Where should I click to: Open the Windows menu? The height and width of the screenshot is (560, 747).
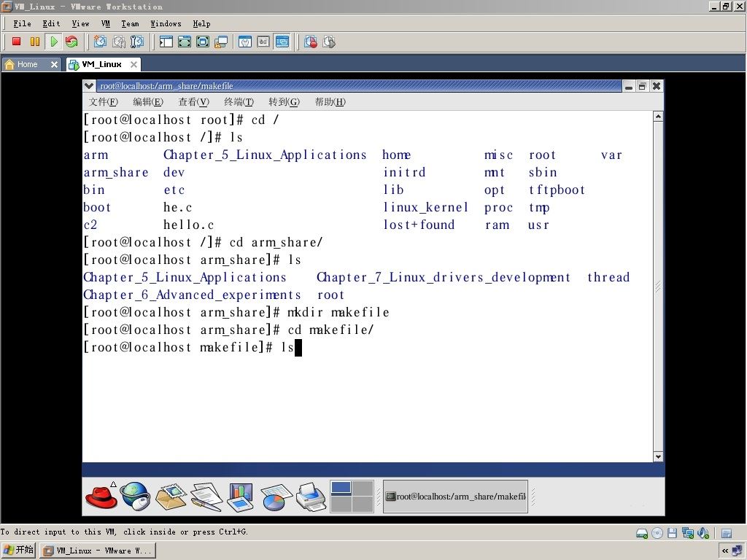tap(166, 24)
